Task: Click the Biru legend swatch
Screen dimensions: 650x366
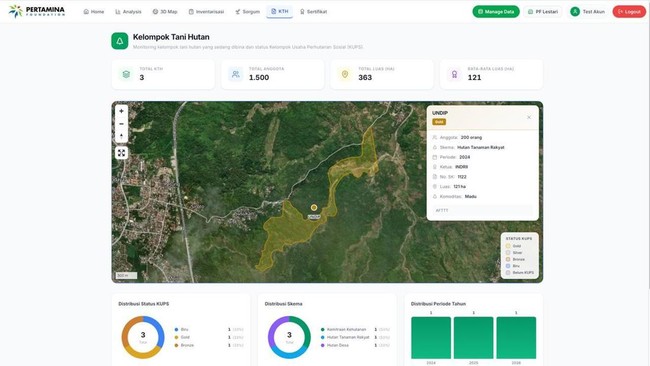Action: tap(508, 266)
